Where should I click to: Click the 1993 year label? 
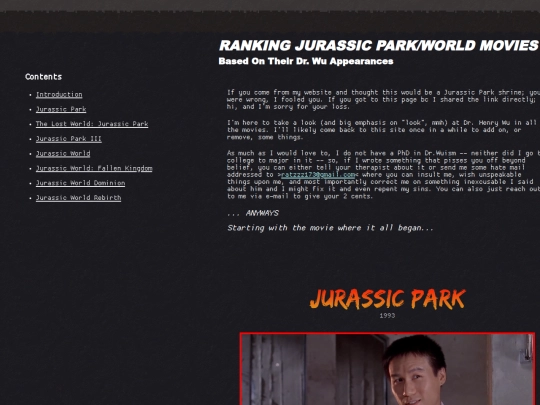[387, 315]
